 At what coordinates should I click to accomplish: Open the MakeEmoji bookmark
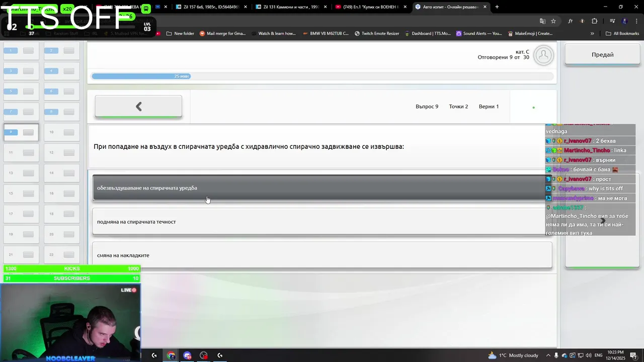pos(529,34)
